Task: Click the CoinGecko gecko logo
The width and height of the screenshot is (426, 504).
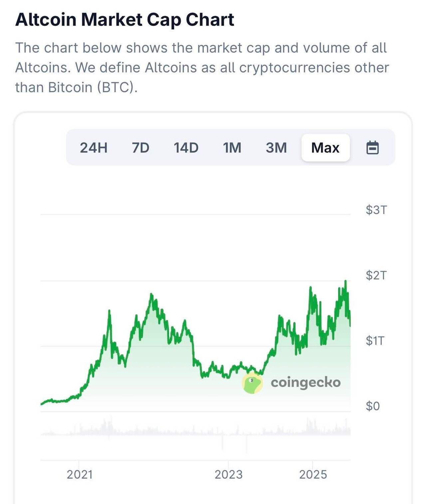Action: coord(252,383)
